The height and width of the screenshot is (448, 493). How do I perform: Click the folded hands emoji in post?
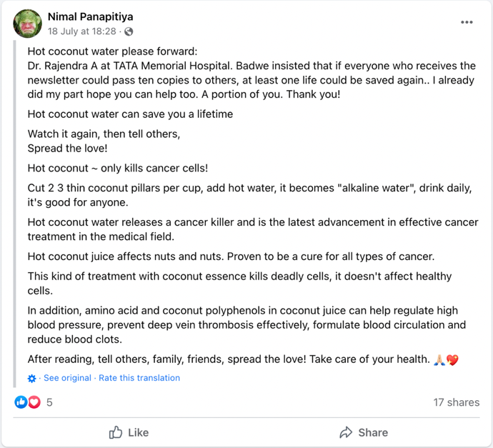[439, 360]
